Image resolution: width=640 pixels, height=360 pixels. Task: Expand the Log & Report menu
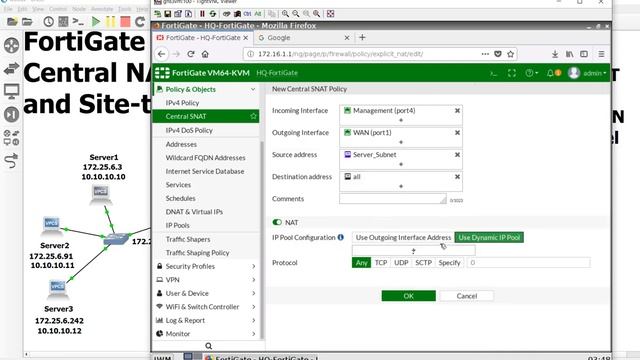point(207,320)
